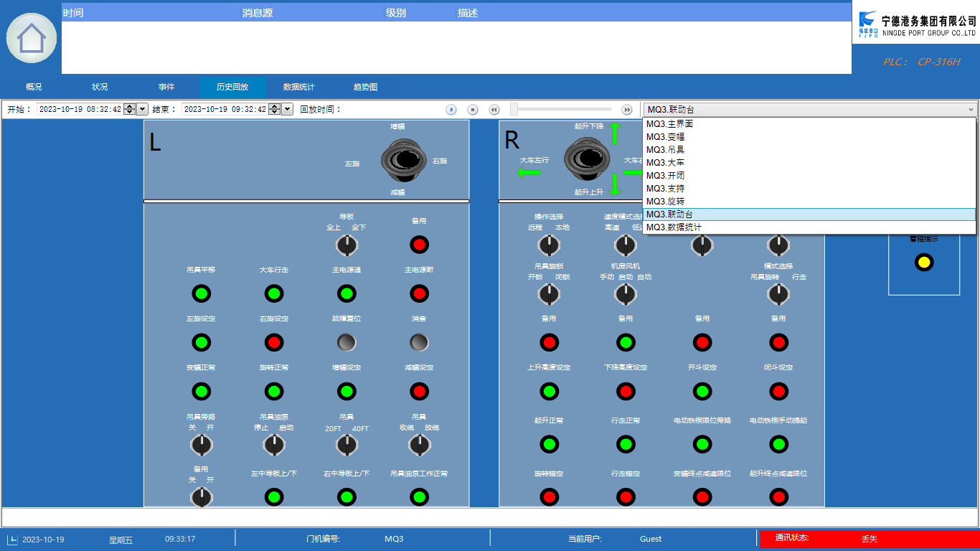Screen dimensions: 980x551
Task: Click the playback progress slider handle
Action: tap(514, 109)
